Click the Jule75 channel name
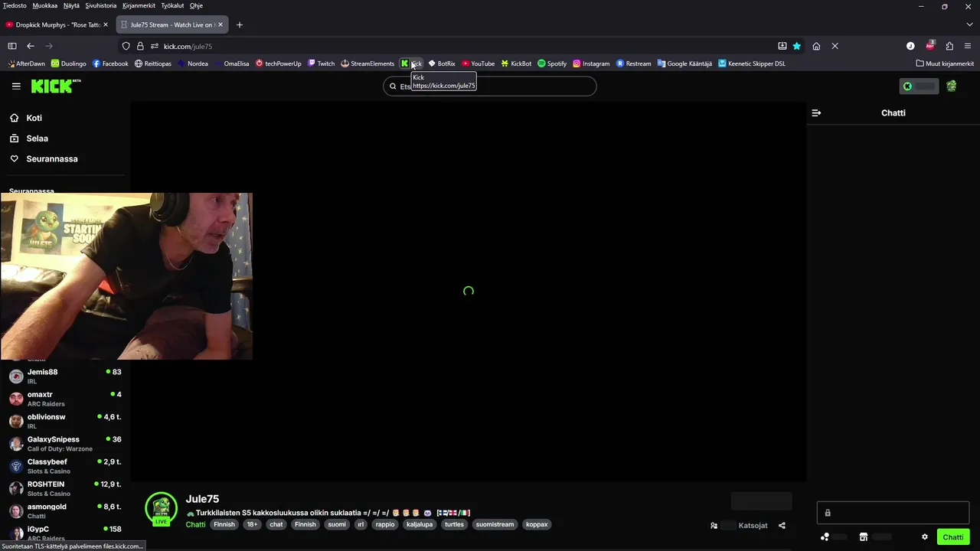 click(202, 499)
